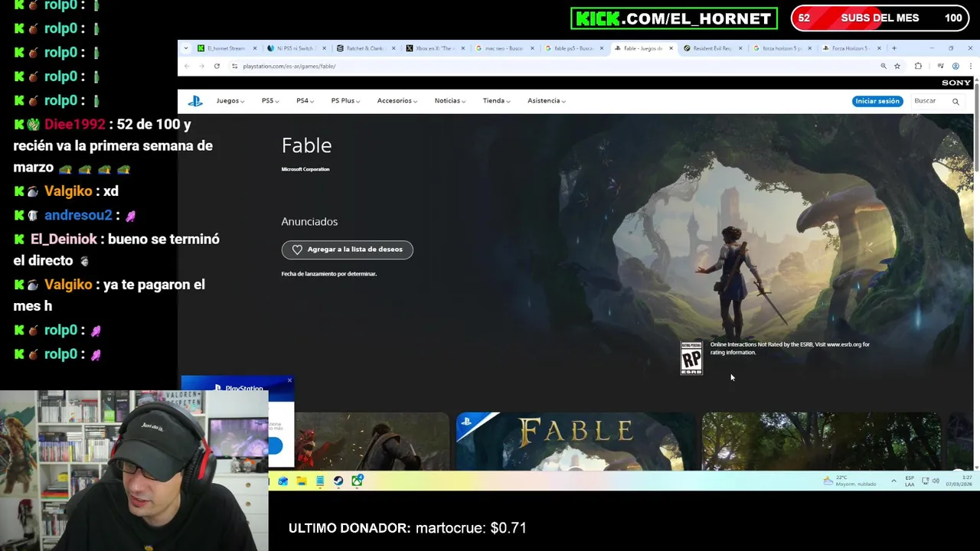
Task: Open the browser profile avatar icon
Action: click(955, 67)
